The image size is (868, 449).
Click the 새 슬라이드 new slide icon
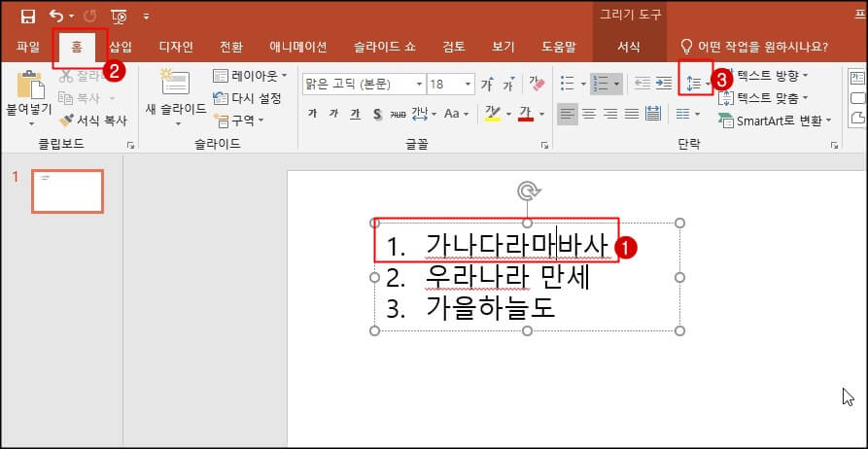coord(175,82)
